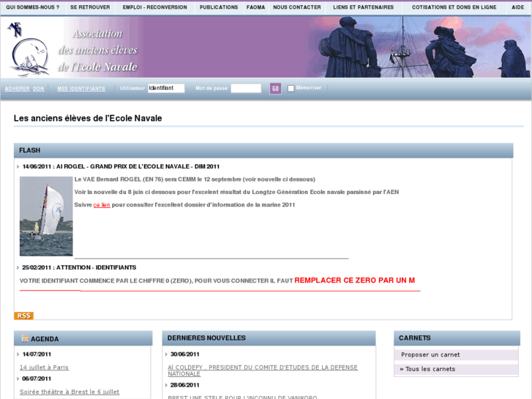Image resolution: width=532 pixels, height=399 pixels.
Task: Click the AEN association logo
Action: tap(29, 49)
